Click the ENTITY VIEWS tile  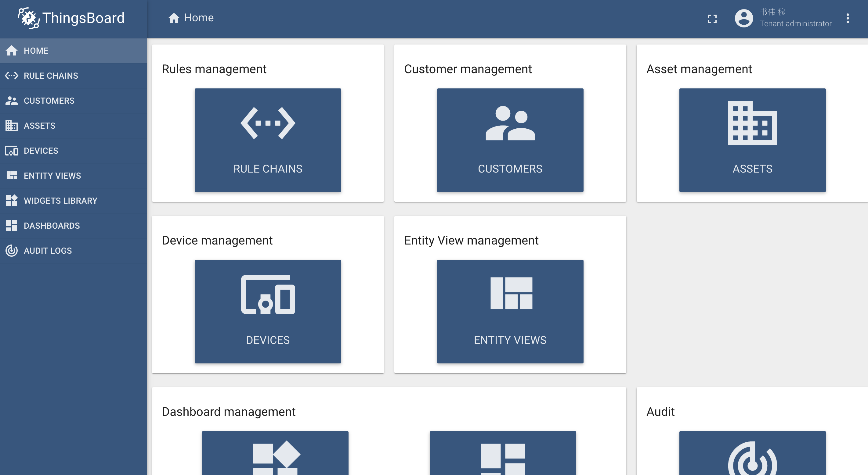[x=510, y=311]
